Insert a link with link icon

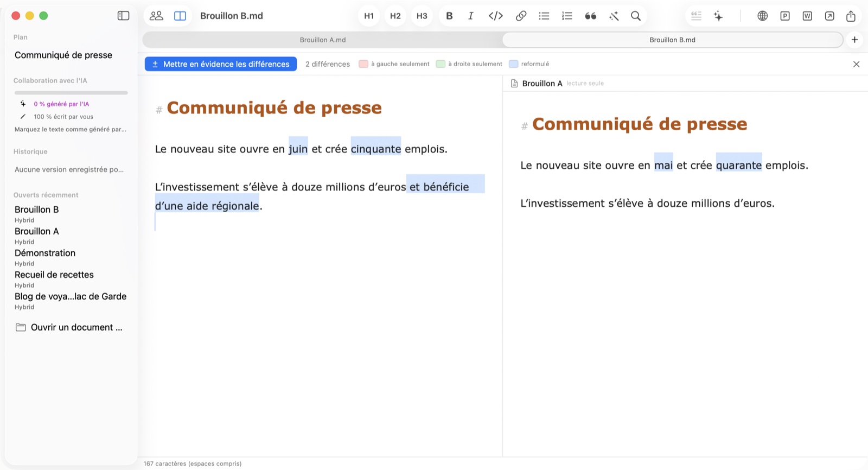521,16
